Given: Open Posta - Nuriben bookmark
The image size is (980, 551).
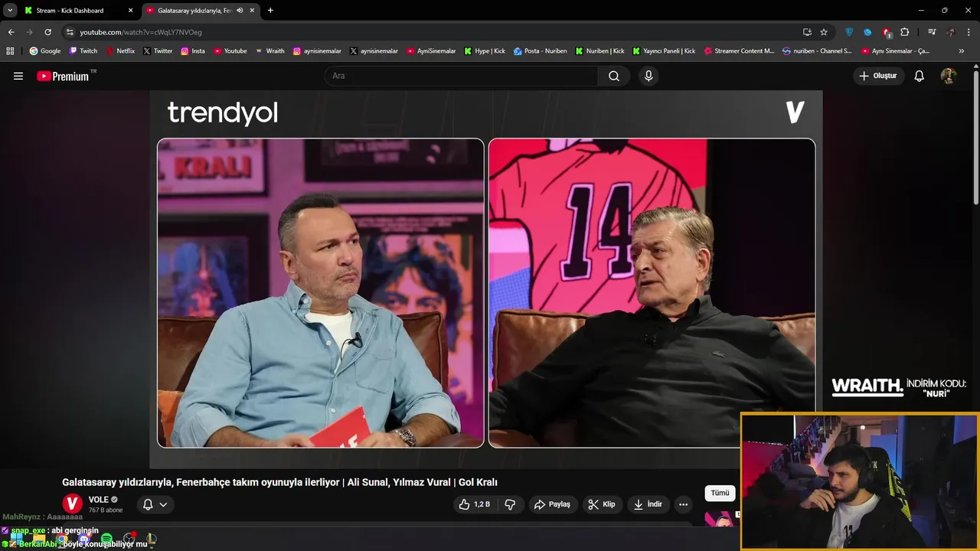Looking at the screenshot, I should 541,51.
